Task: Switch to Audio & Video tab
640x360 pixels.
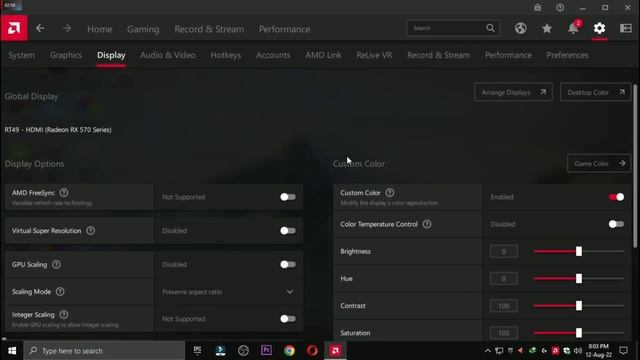Action: [168, 55]
